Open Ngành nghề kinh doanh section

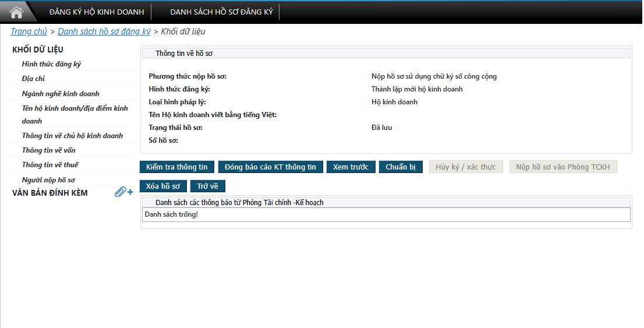pyautogui.click(x=61, y=94)
